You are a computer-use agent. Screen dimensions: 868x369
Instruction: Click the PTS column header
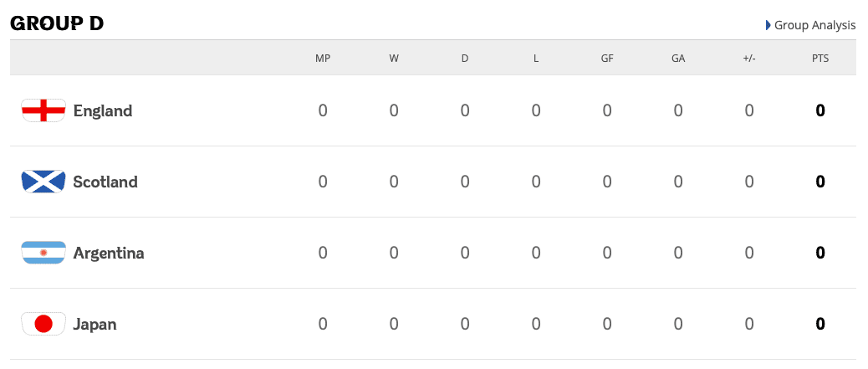point(820,59)
